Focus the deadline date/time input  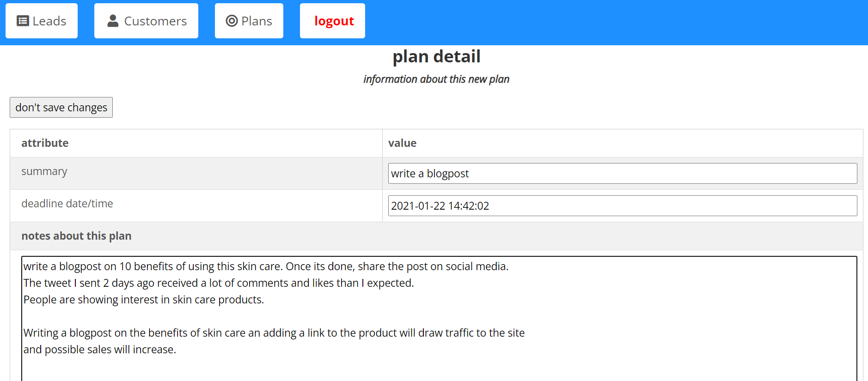622,206
